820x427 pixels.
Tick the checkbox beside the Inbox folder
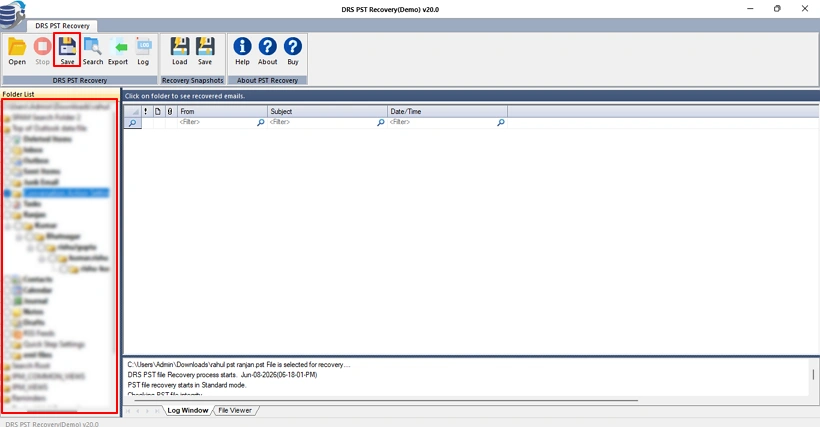pyautogui.click(x=8, y=150)
